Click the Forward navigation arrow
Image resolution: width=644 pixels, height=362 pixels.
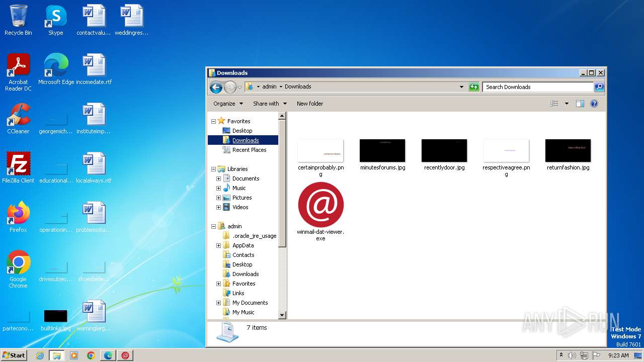pos(230,87)
